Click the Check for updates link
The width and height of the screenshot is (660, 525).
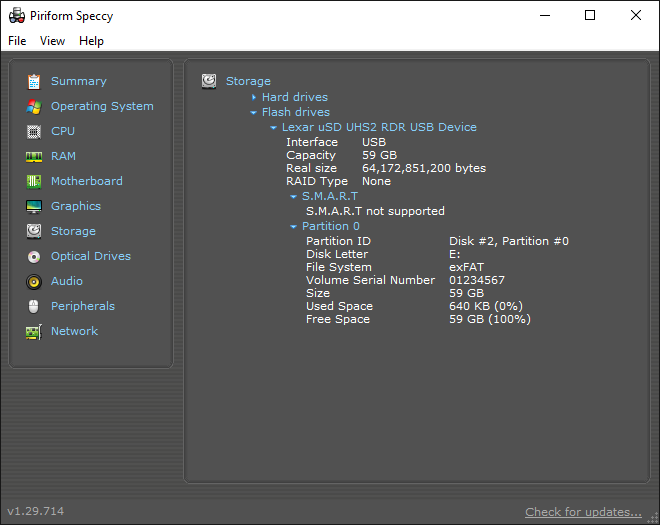tap(583, 512)
